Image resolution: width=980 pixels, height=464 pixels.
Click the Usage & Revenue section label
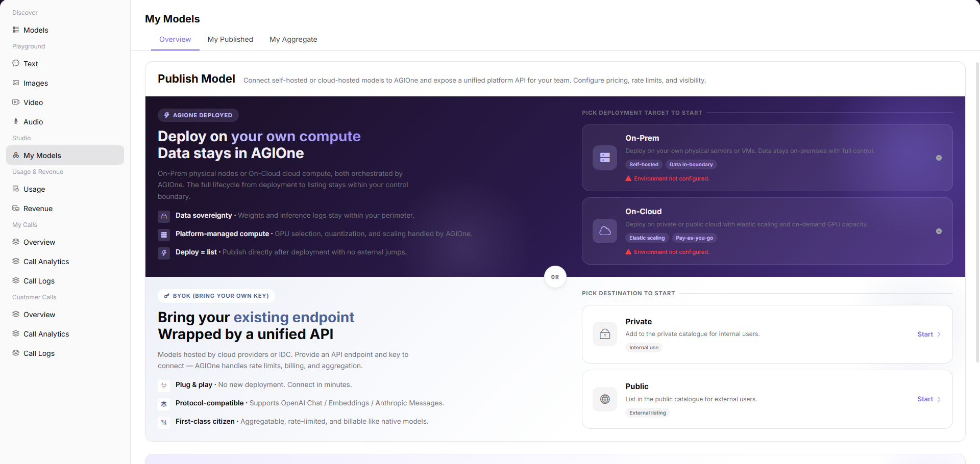pyautogui.click(x=38, y=172)
